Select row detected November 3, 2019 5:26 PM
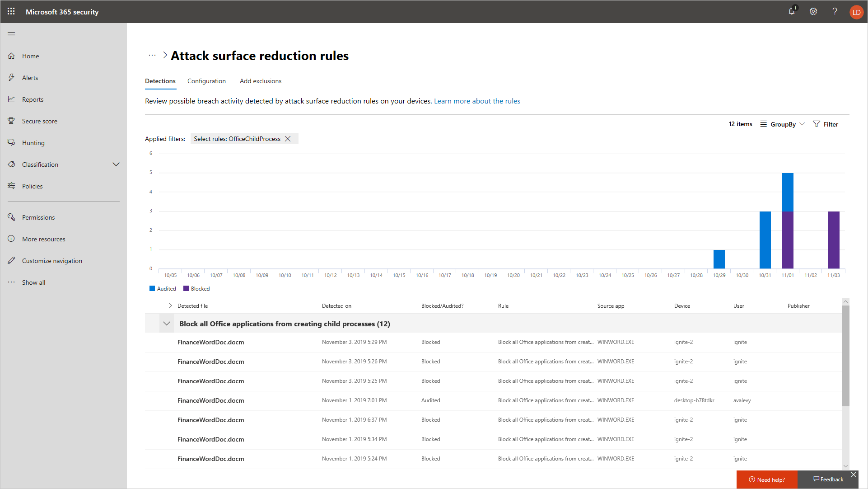This screenshot has width=868, height=489. point(493,362)
